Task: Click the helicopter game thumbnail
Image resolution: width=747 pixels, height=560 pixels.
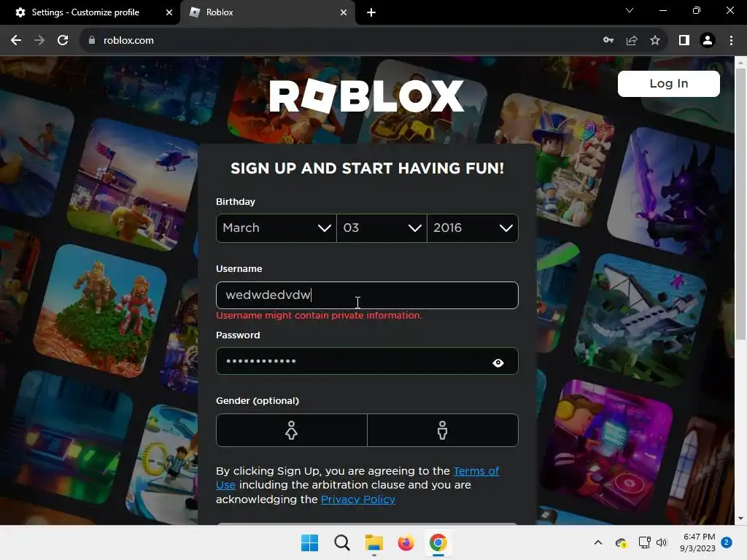Action: (x=133, y=184)
